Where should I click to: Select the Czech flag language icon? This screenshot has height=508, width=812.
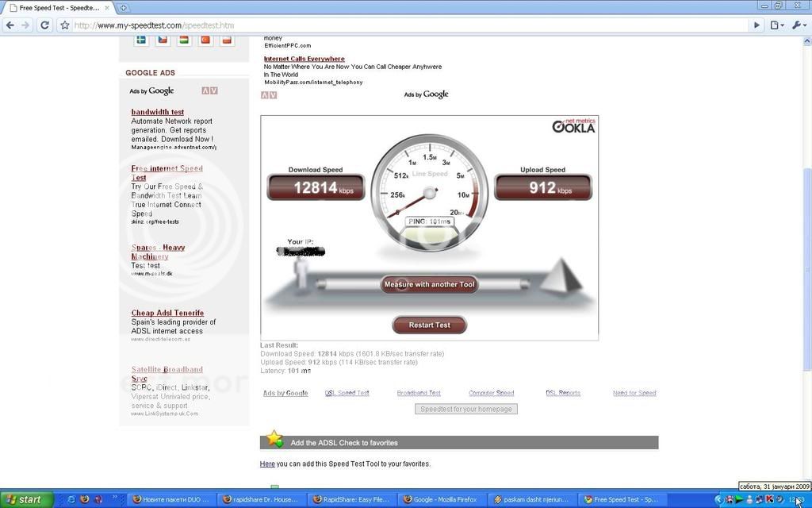click(163, 39)
